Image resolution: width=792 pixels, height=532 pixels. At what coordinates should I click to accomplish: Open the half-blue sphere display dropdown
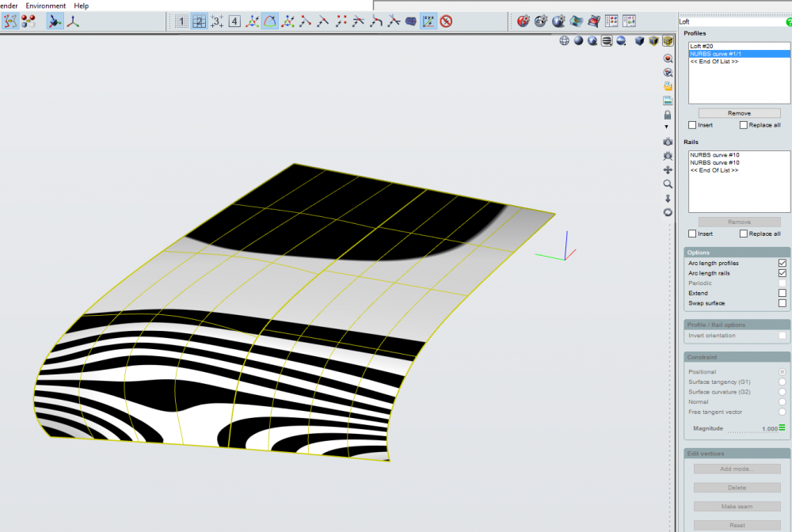(621, 41)
